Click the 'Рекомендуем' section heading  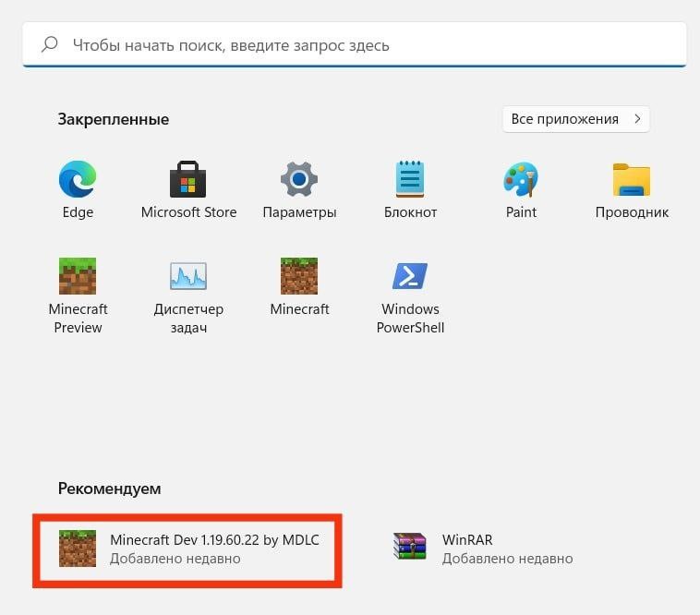(109, 488)
